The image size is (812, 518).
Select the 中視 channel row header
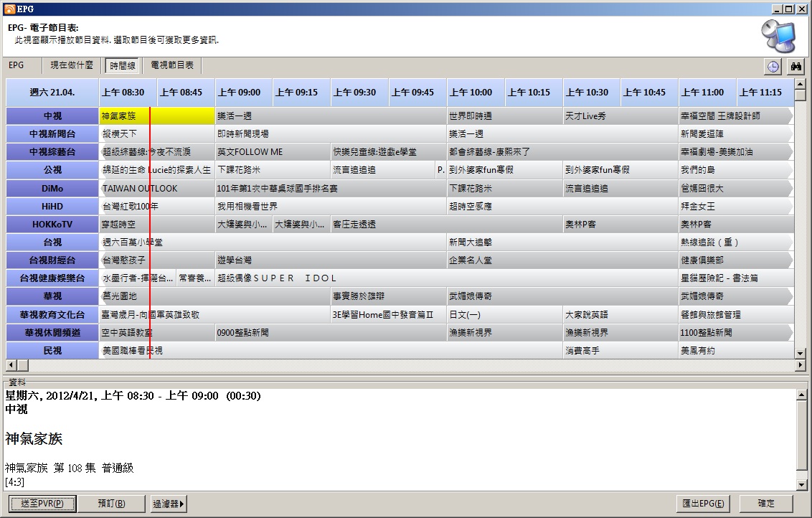click(x=52, y=116)
